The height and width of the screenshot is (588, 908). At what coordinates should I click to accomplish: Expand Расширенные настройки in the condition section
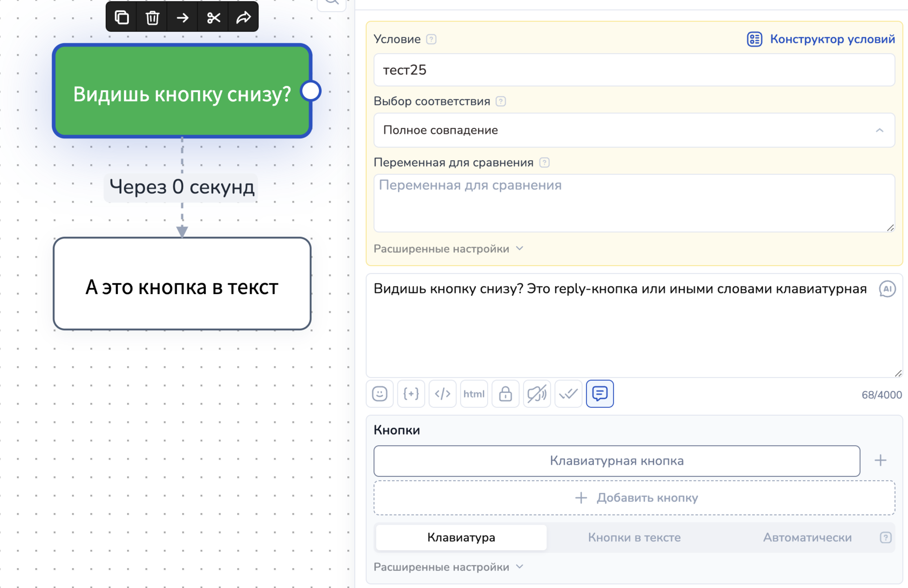point(448,249)
